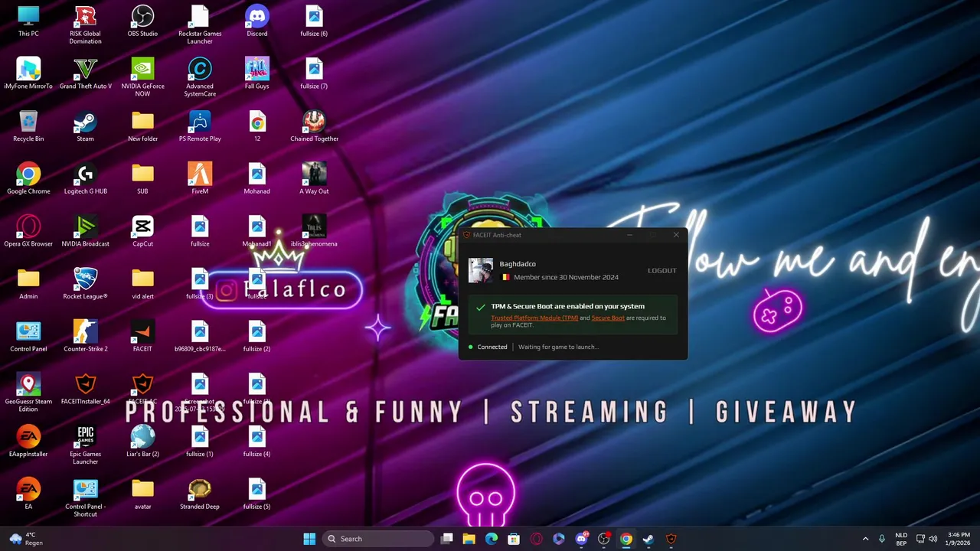Select Grand Theft Auto V desktop icon
This screenshot has width=980, height=551.
point(85,73)
